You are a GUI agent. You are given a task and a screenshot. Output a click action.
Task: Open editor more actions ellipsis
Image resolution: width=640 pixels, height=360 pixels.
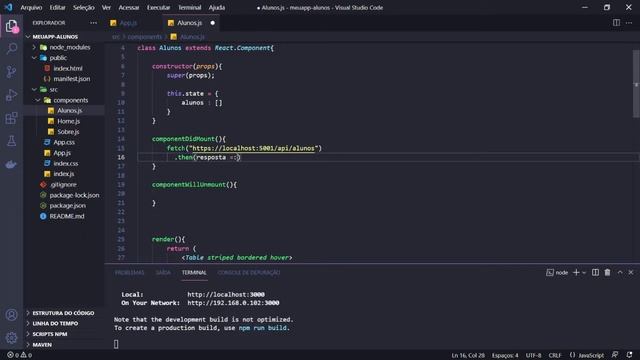(x=629, y=23)
